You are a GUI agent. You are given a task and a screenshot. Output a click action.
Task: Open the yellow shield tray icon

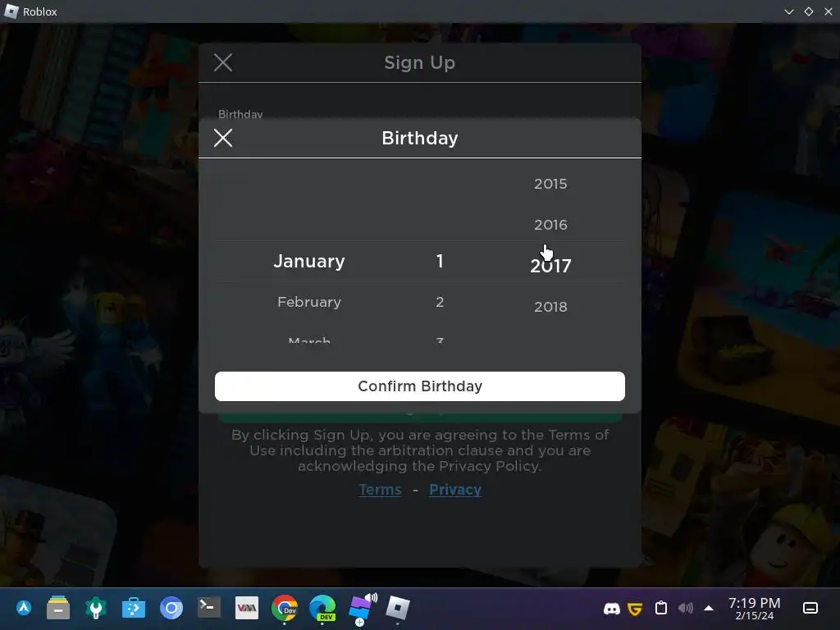(635, 609)
